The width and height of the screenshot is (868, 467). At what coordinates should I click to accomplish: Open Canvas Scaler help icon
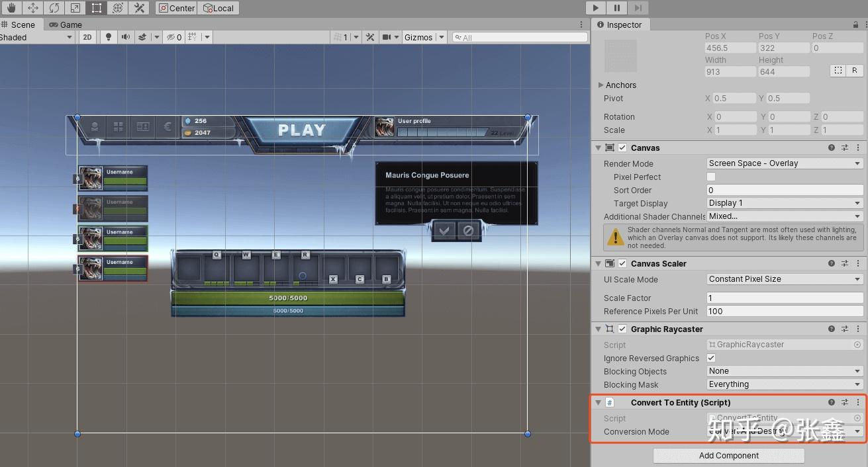click(x=832, y=263)
